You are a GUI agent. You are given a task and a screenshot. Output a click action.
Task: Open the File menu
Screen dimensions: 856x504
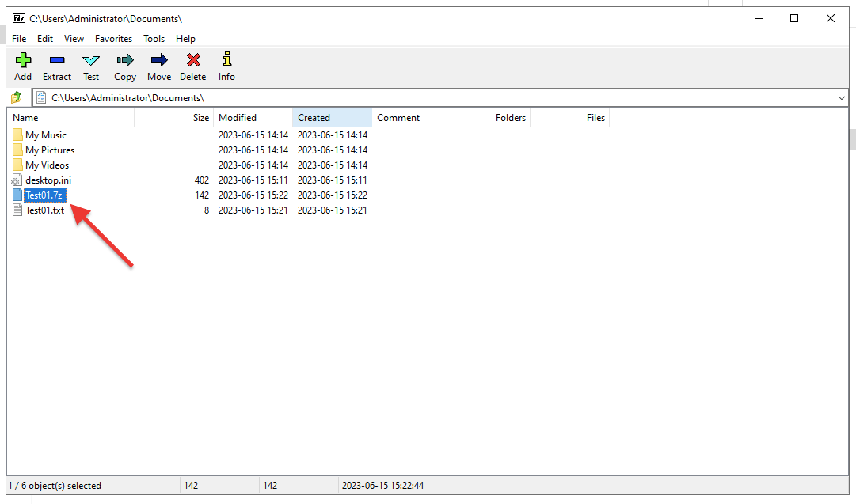point(19,39)
